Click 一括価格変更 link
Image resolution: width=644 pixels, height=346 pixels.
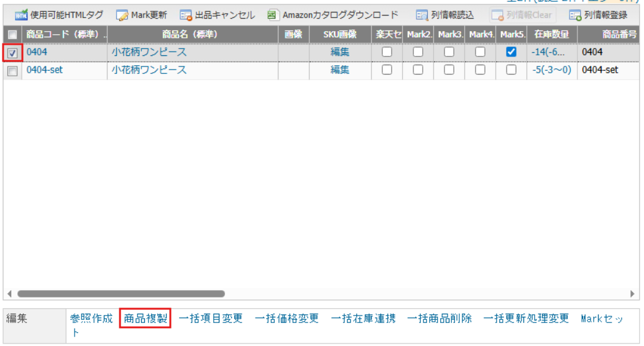click(x=287, y=319)
